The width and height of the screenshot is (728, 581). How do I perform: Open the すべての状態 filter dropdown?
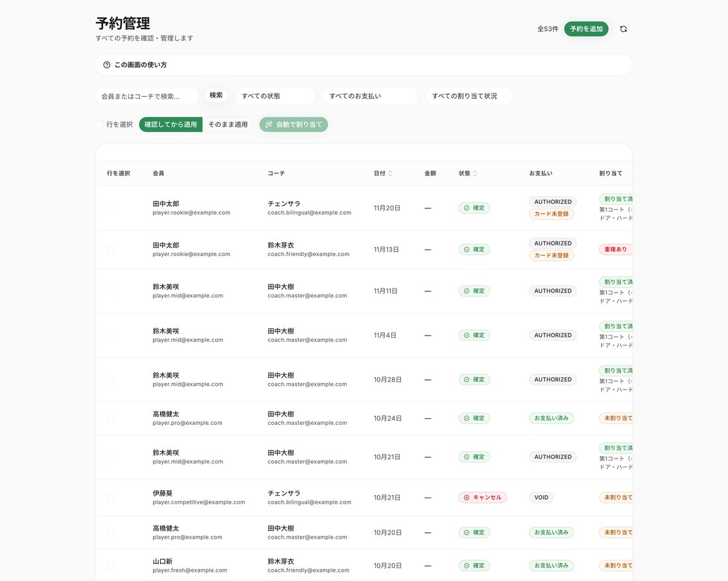pyautogui.click(x=275, y=96)
